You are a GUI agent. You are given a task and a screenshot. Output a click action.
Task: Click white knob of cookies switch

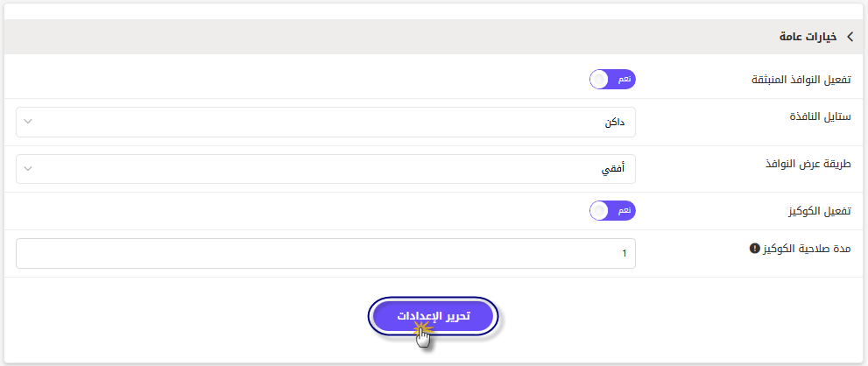pos(599,211)
